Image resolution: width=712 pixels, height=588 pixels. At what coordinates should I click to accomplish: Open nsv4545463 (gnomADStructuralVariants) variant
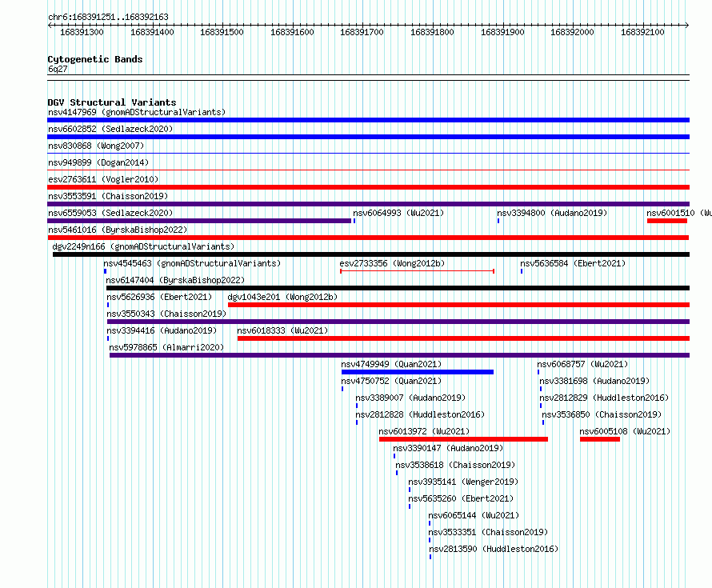(x=192, y=263)
